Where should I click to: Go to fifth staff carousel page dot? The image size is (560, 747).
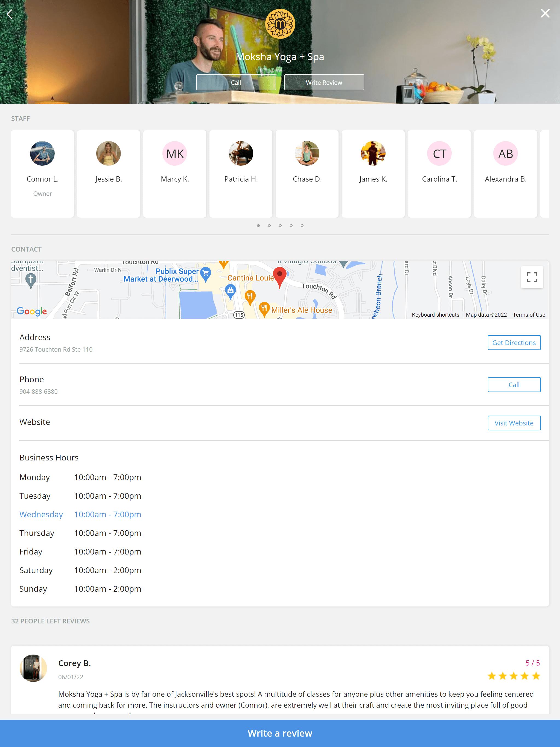302,226
